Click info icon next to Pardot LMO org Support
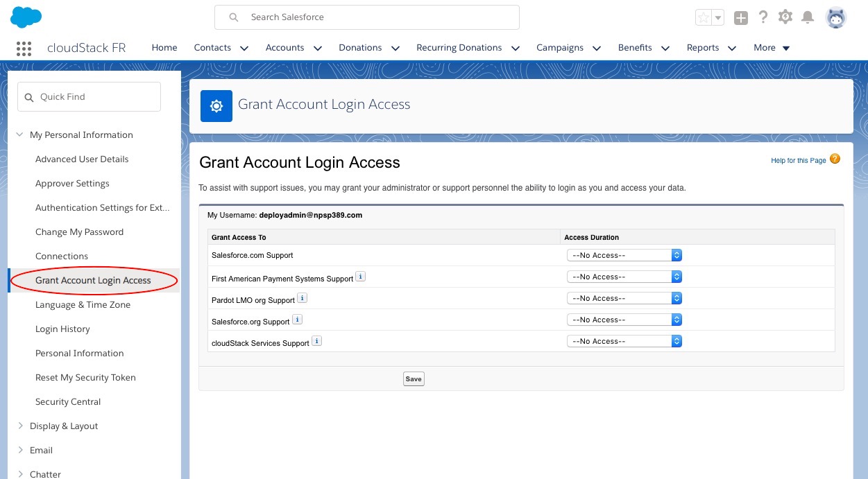Screen dimensions: 868x479 pos(303,298)
